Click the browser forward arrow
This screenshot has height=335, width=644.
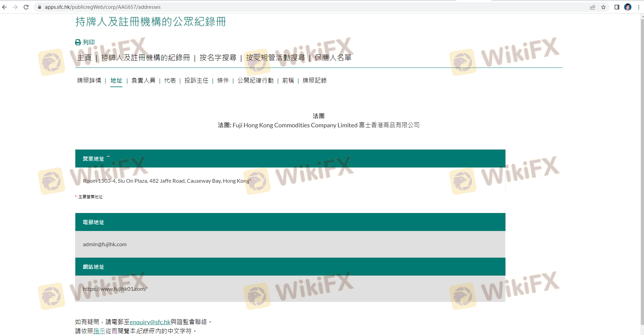(x=15, y=7)
